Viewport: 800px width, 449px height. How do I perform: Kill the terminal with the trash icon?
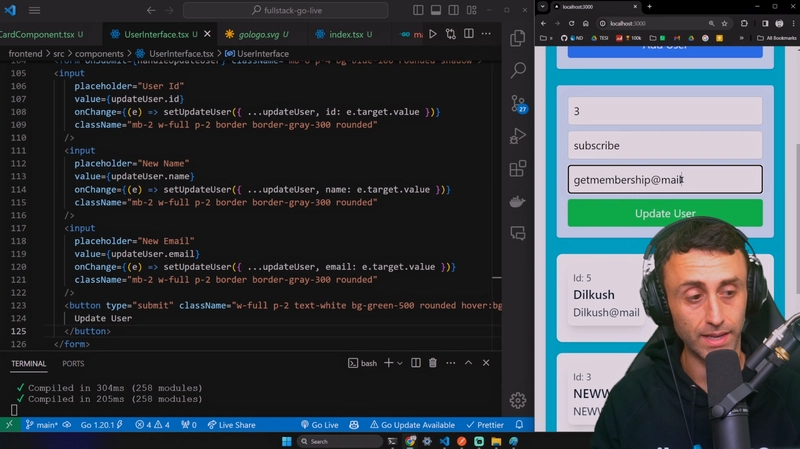[433, 363]
